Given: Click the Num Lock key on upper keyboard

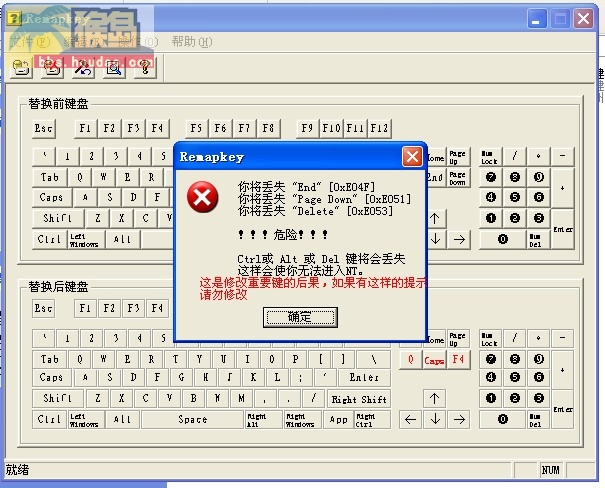Looking at the screenshot, I should pyautogui.click(x=490, y=157).
